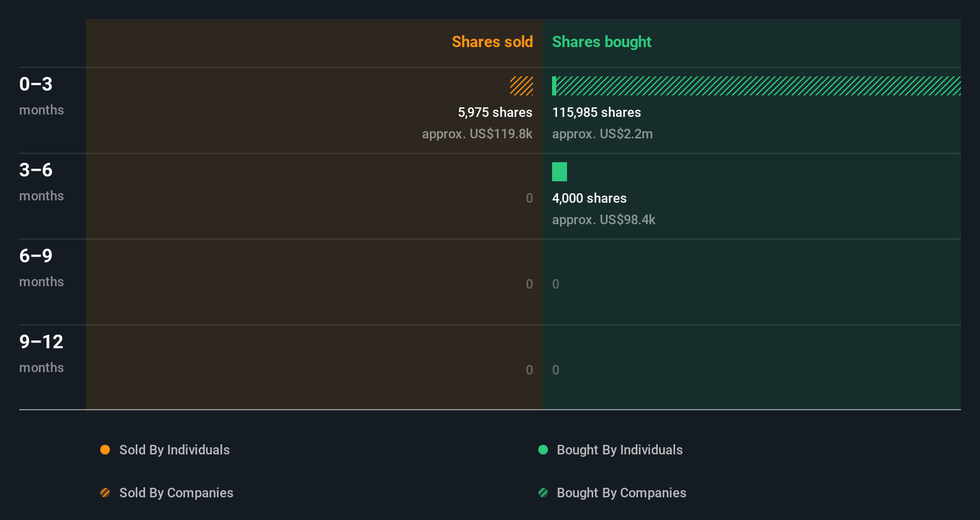The height and width of the screenshot is (520, 980).
Task: Click the sold zero in 3–6 months row
Action: click(529, 198)
